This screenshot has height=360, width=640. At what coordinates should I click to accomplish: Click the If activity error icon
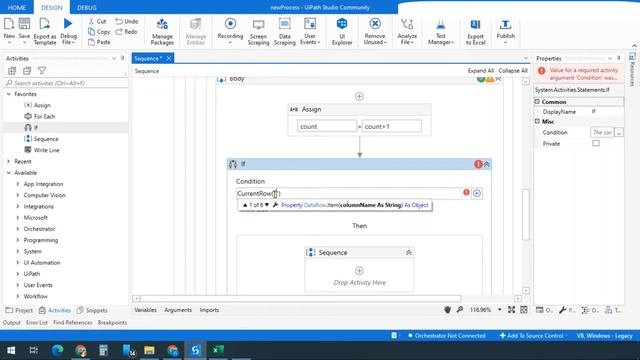tap(478, 164)
